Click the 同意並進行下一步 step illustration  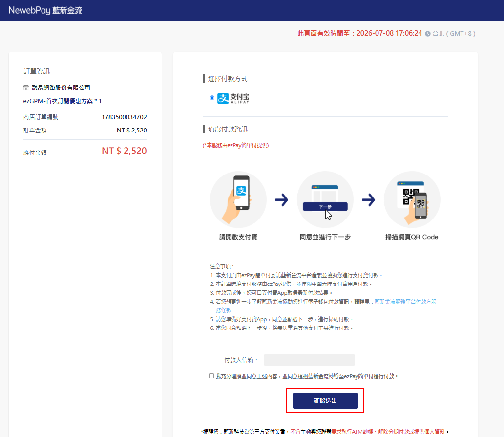[325, 199]
